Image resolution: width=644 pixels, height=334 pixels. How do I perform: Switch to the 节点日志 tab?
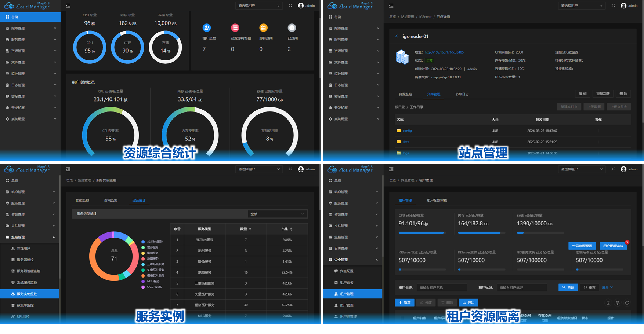point(462,94)
